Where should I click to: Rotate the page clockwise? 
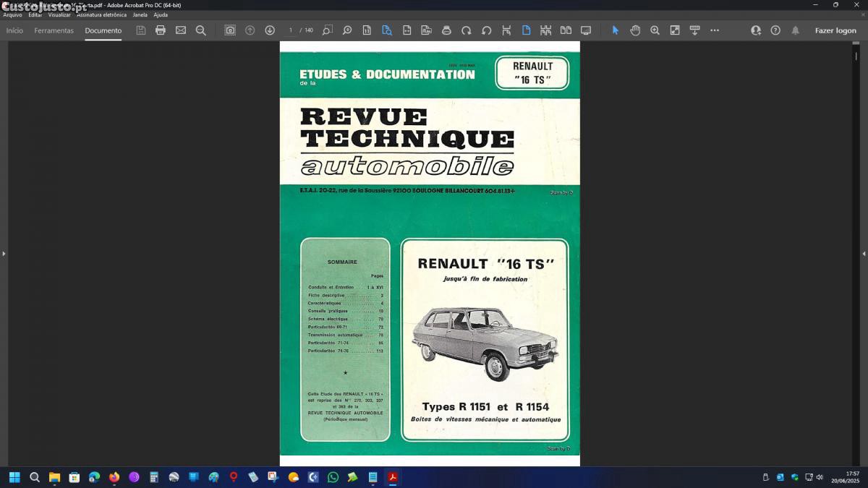(x=467, y=30)
